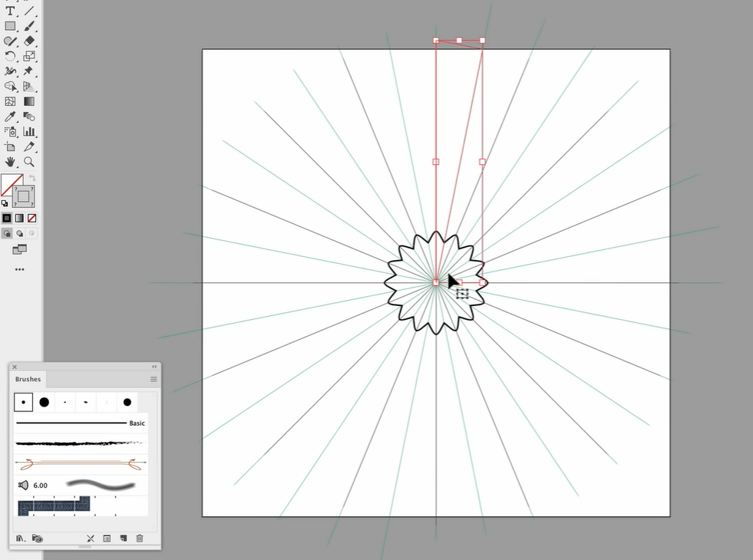Click the Brushes panel tab
This screenshot has height=560, width=753.
(x=28, y=379)
